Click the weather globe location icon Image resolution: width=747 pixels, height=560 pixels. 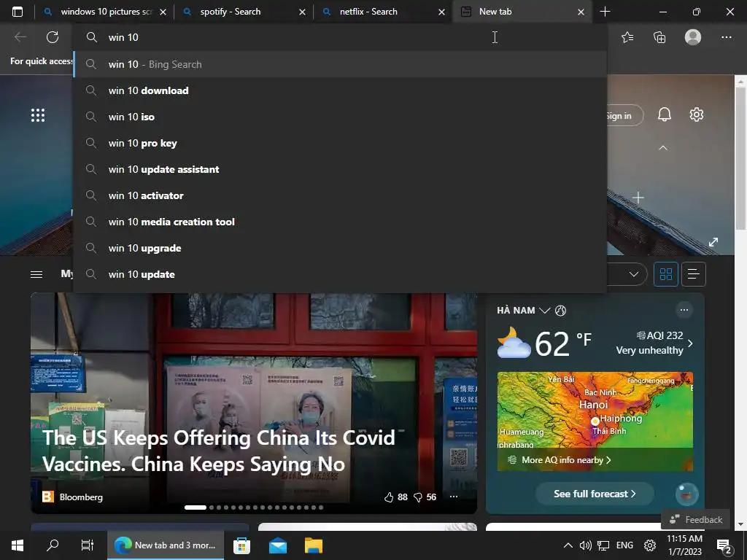[561, 311]
